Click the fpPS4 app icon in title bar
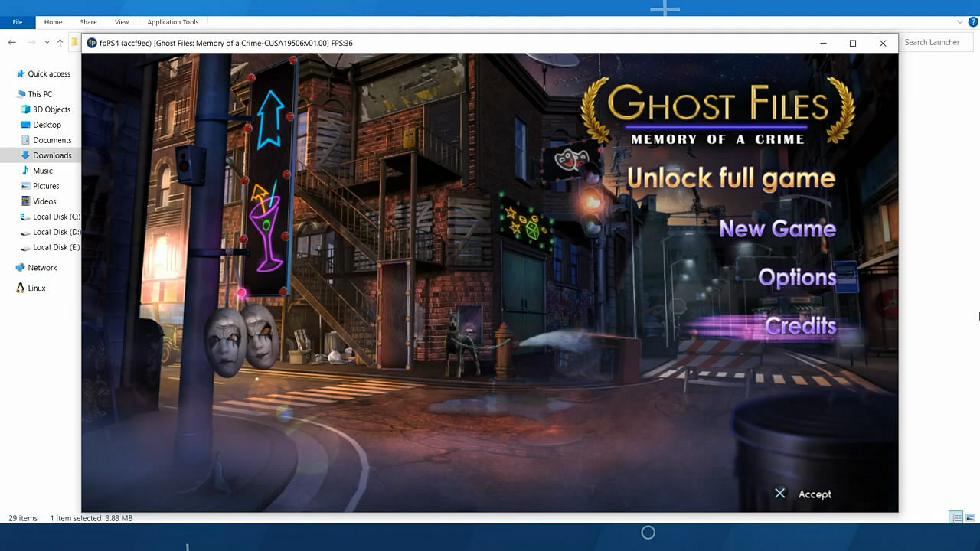The image size is (980, 551). [x=92, y=43]
